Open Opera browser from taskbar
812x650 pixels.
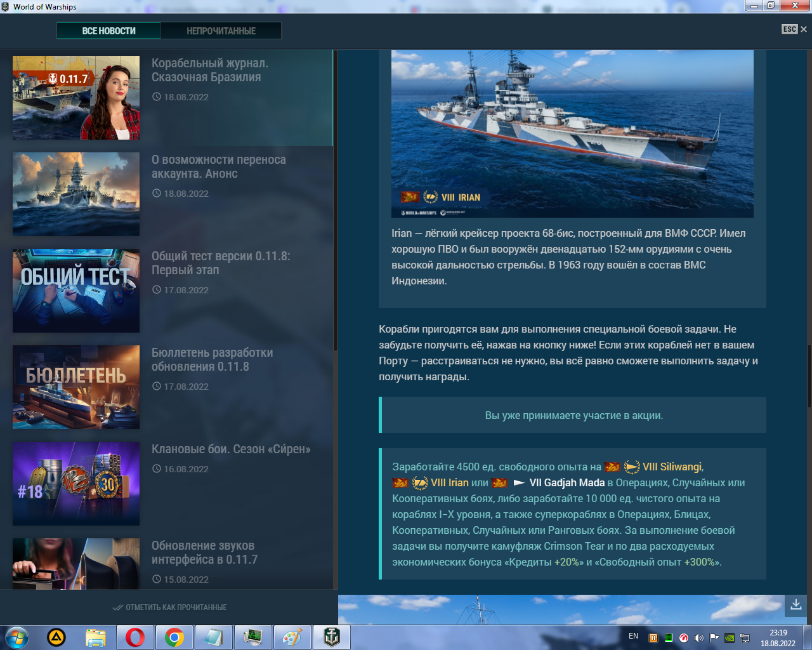(134, 637)
